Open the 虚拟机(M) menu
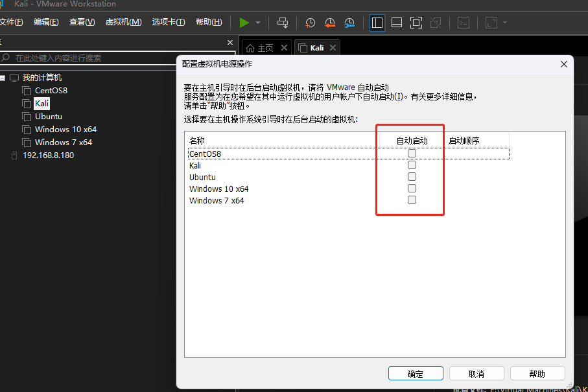Image resolution: width=588 pixels, height=392 pixels. (123, 22)
